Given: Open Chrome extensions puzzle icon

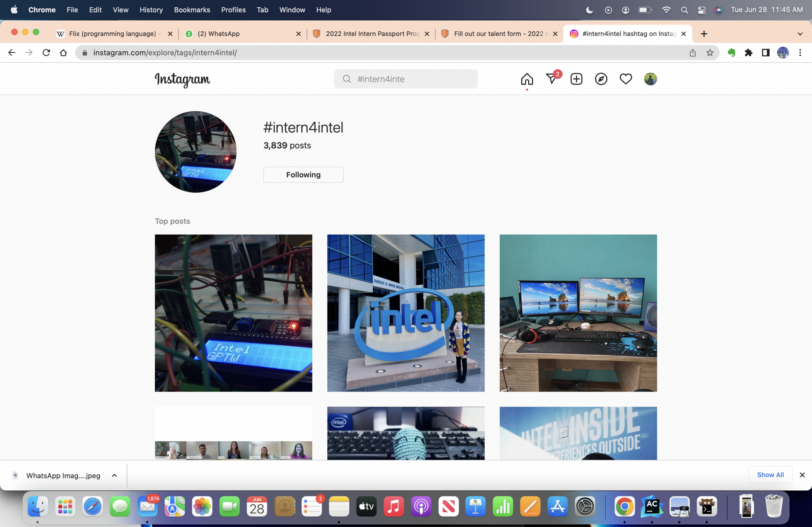Looking at the screenshot, I should (x=748, y=53).
